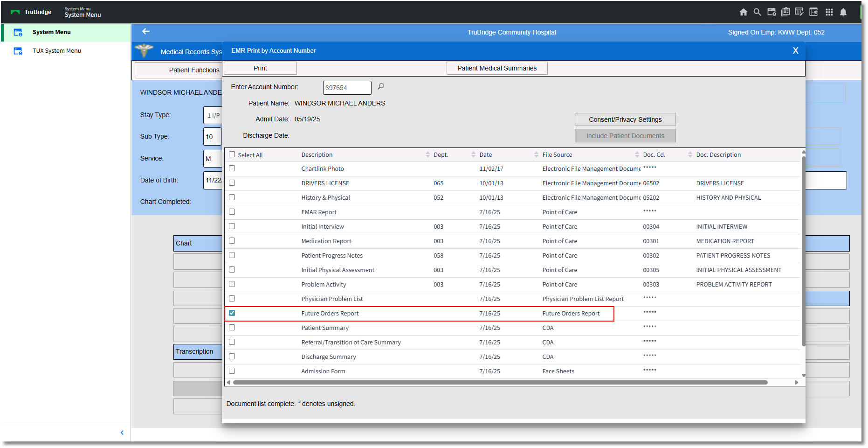
Task: Uncheck the Future Orders Report checkbox
Action: [232, 313]
